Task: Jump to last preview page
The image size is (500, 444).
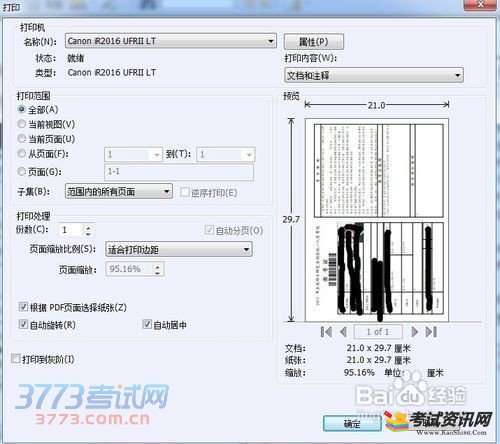Action: click(431, 332)
